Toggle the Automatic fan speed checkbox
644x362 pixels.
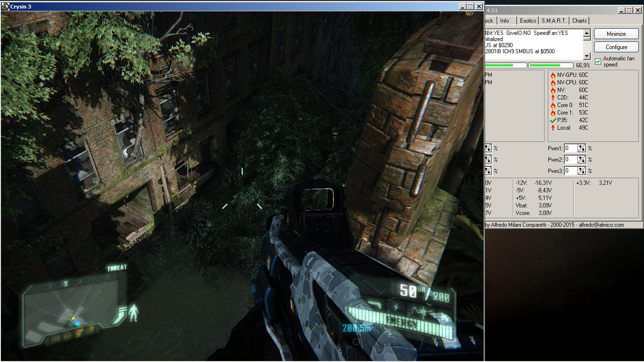[598, 61]
